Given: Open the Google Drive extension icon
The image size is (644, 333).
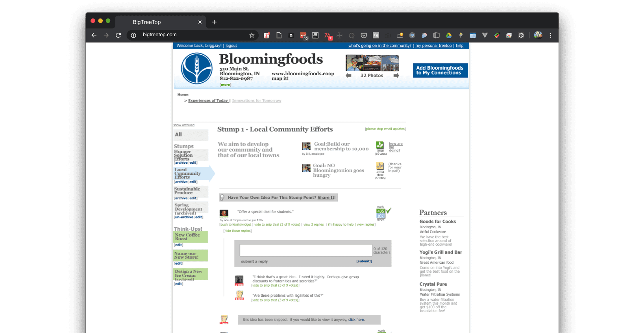Looking at the screenshot, I should pos(448,35).
